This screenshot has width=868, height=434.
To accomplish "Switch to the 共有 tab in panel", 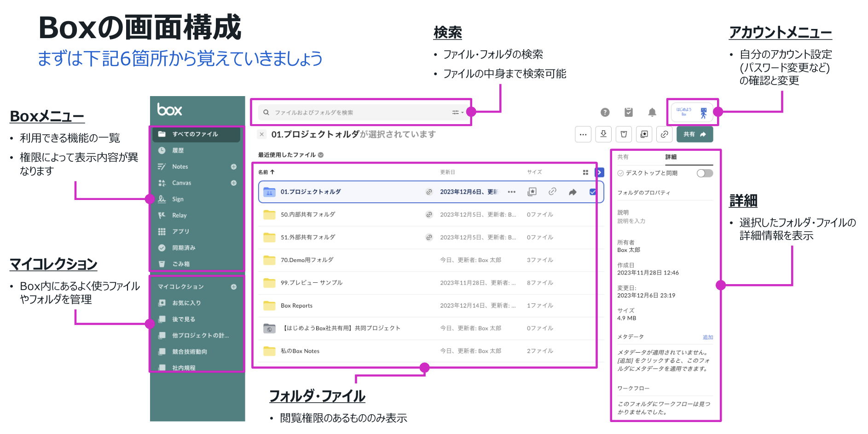I will 623,157.
